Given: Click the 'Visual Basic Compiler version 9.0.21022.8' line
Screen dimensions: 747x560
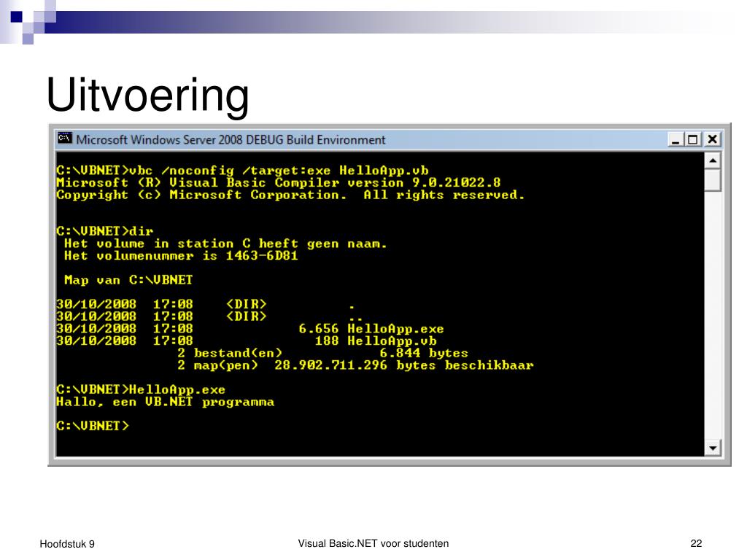Looking at the screenshot, I should [x=278, y=182].
